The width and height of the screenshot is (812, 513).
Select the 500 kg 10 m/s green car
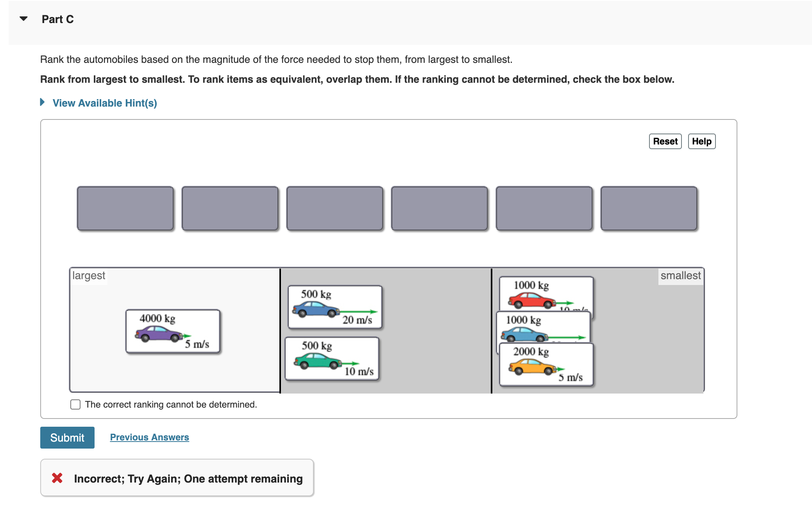[333, 358]
